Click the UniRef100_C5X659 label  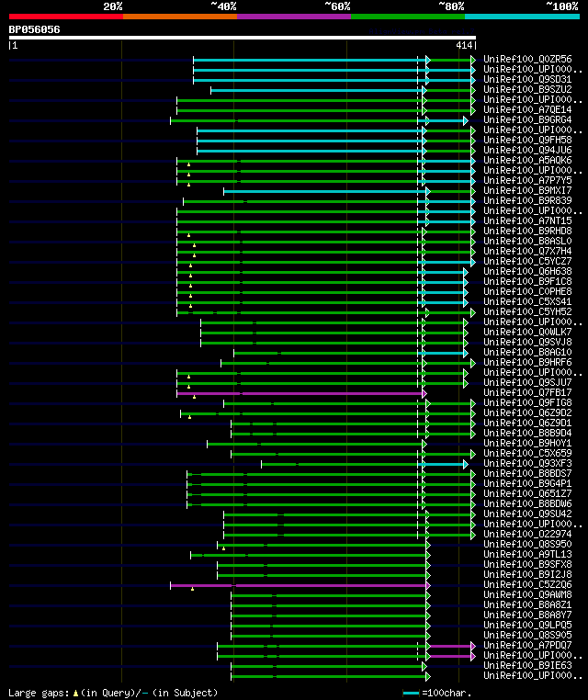click(527, 454)
